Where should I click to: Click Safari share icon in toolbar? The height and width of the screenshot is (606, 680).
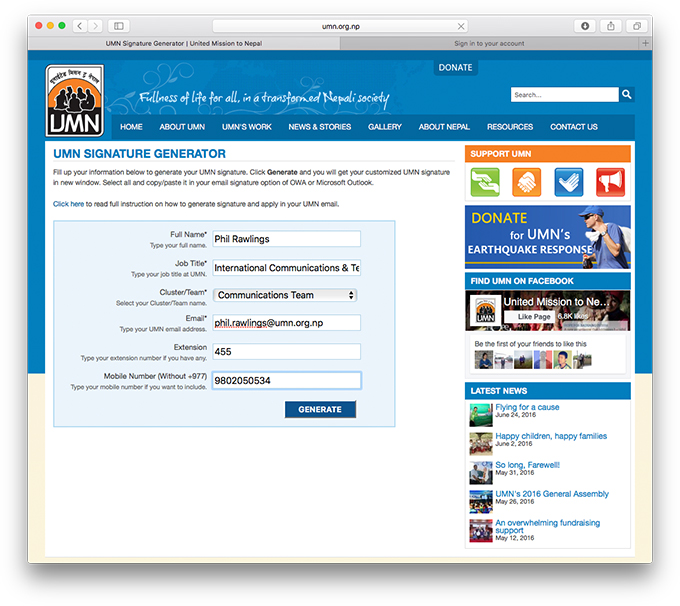point(610,26)
